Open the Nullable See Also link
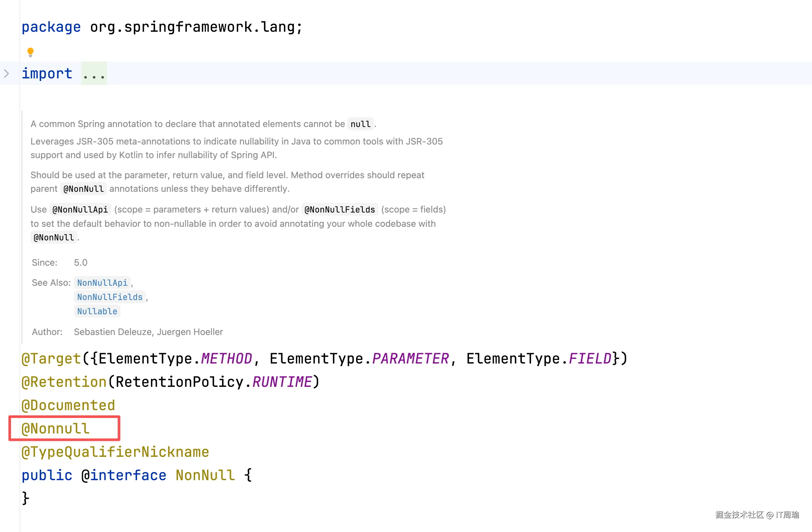 click(x=97, y=311)
